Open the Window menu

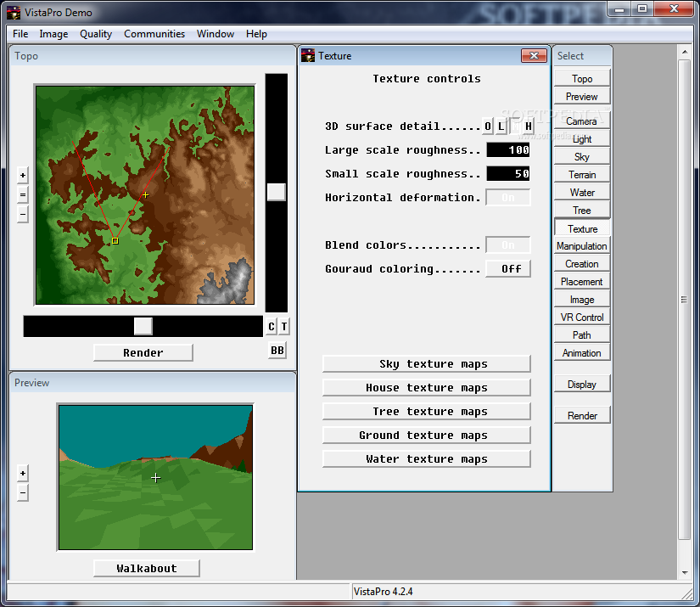[x=216, y=34]
